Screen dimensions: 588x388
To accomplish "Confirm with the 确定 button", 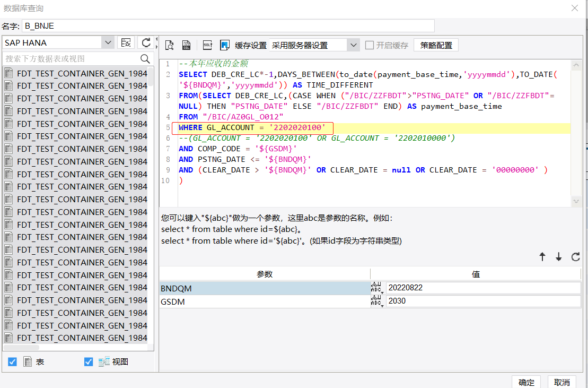I will click(526, 382).
